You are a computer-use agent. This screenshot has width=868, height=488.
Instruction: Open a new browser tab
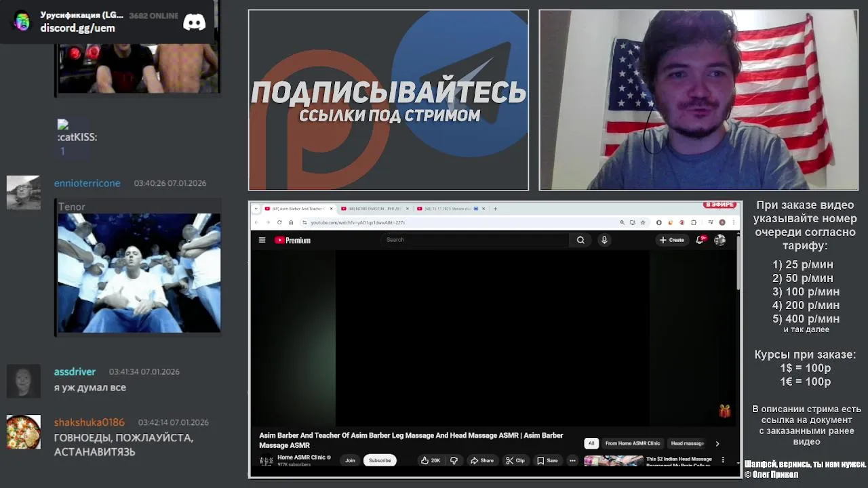click(x=495, y=209)
